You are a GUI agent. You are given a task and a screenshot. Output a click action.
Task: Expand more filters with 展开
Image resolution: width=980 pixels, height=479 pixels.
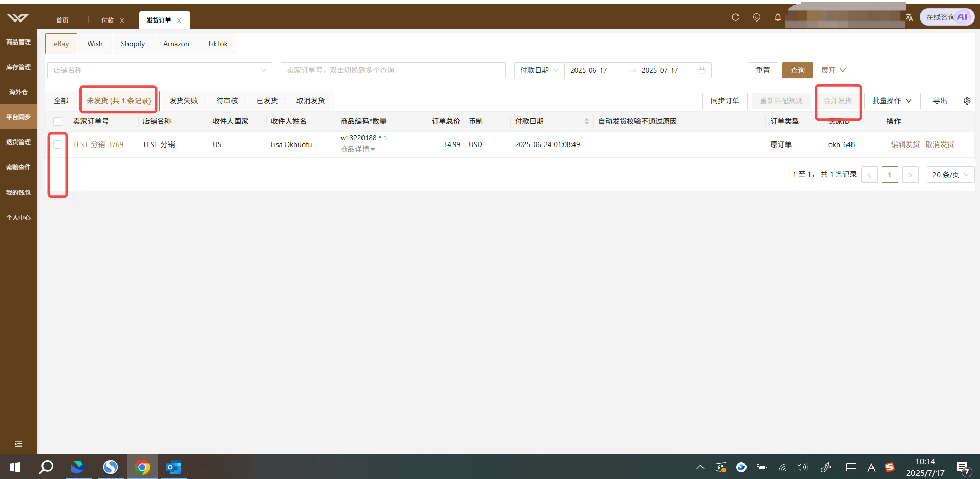point(834,70)
